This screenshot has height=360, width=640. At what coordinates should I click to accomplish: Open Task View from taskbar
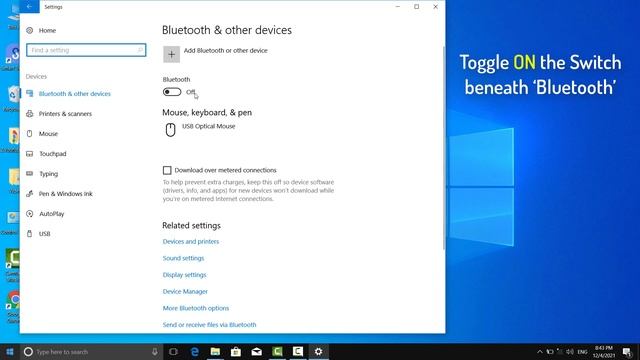(x=173, y=351)
